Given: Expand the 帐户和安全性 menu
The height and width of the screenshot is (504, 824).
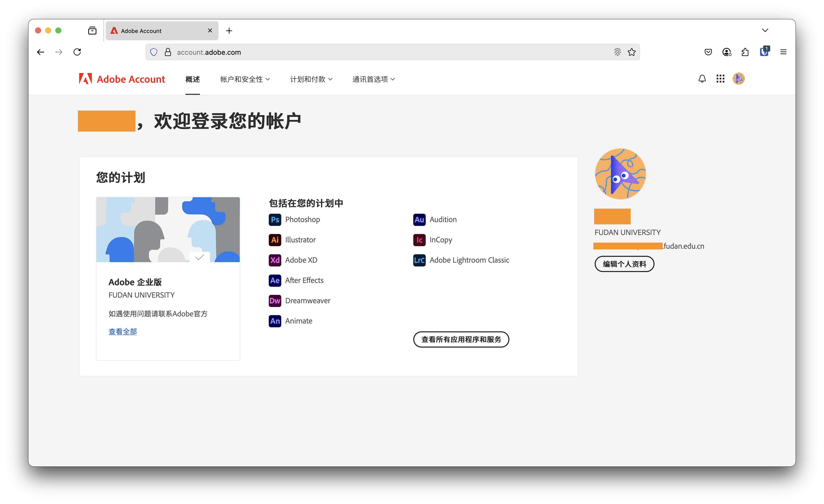Looking at the screenshot, I should tap(245, 79).
